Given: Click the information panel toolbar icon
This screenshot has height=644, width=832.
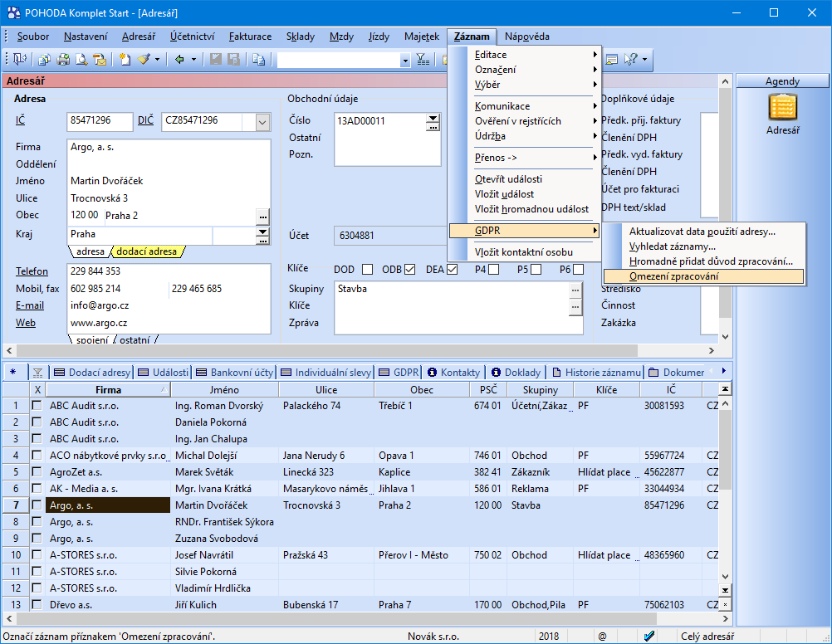Looking at the screenshot, I should click(612, 60).
